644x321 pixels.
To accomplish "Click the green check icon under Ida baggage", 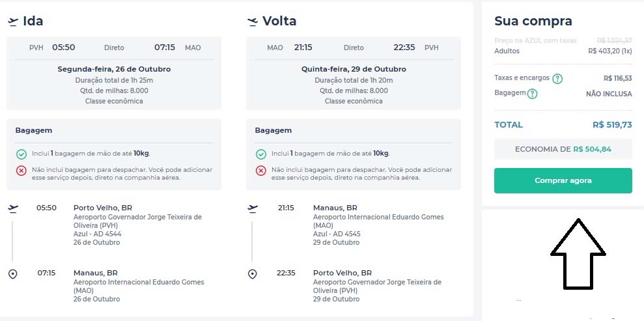I will 21,154.
